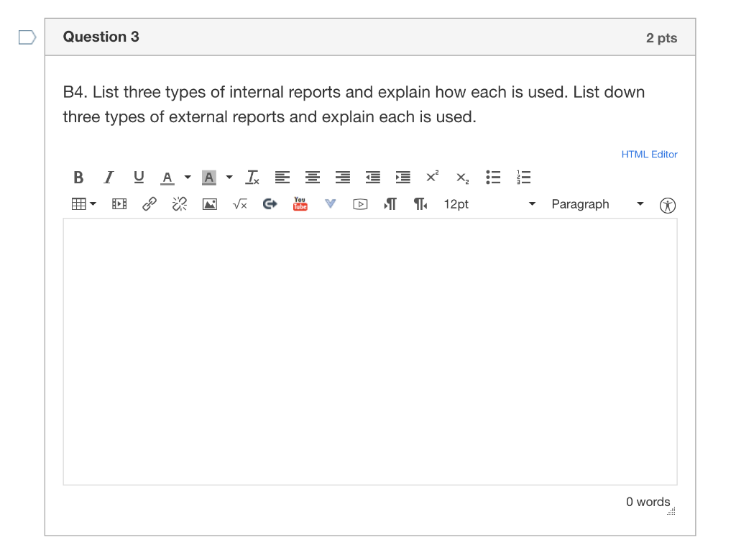The image size is (736, 560).
Task: Apply a bulleted list
Action: tap(493, 178)
